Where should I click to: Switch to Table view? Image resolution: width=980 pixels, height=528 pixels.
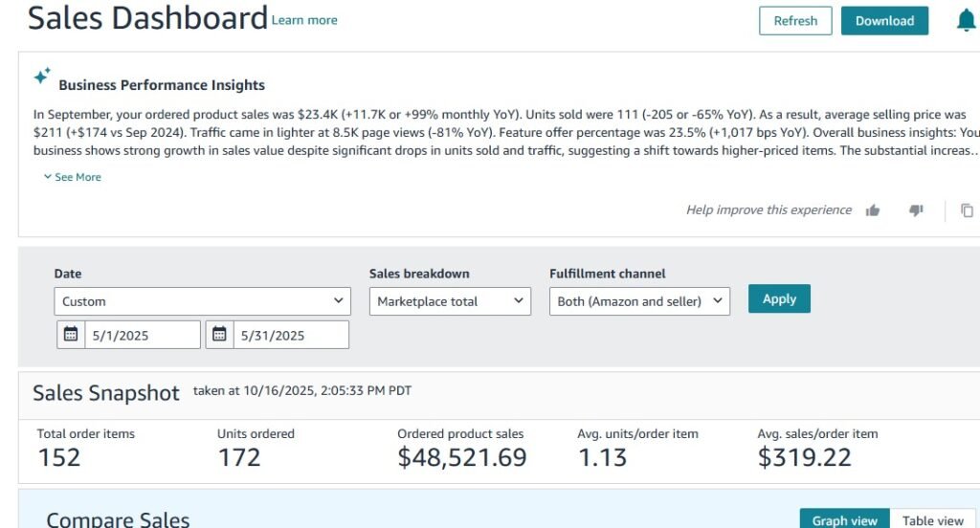pos(932,520)
